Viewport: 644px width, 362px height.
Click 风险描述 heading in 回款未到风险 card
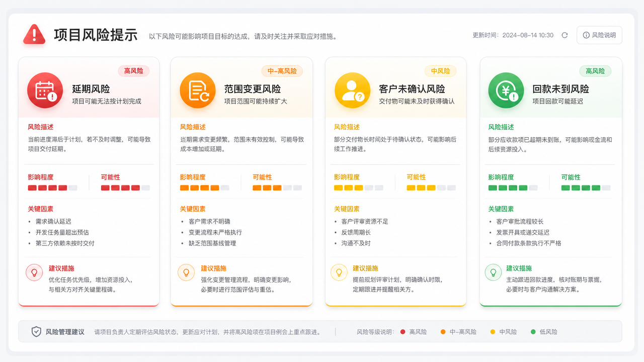[x=501, y=127]
